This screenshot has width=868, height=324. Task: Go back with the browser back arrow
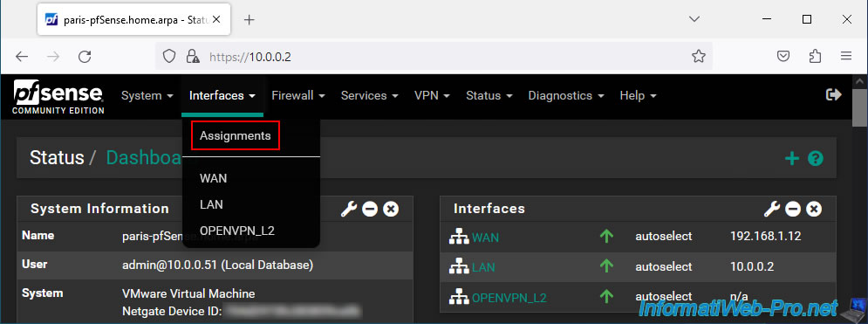[22, 57]
